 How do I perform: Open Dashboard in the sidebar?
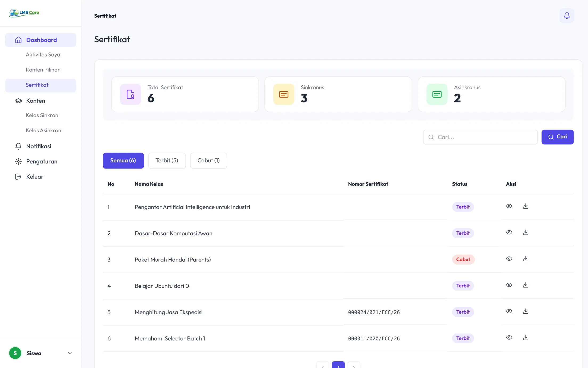click(41, 40)
